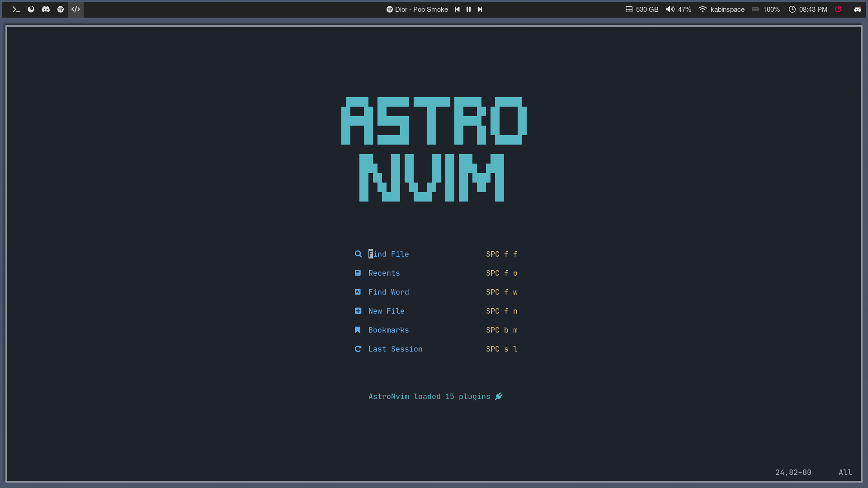Open the Discord workspace icon in top-left
The width and height of the screenshot is (868, 488).
46,9
